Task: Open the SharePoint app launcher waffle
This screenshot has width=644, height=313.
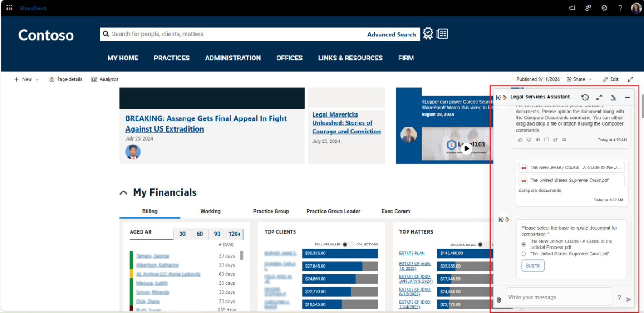Action: (x=9, y=8)
